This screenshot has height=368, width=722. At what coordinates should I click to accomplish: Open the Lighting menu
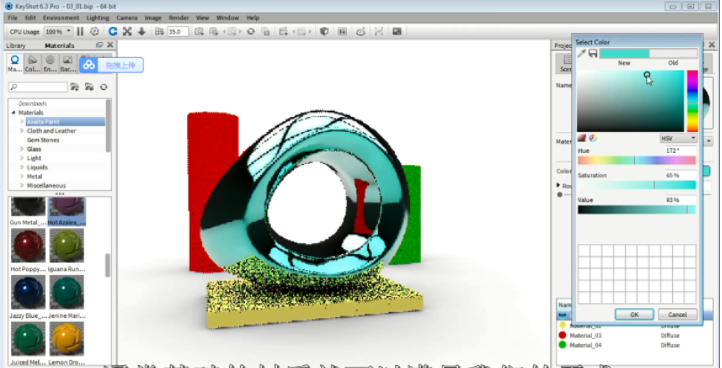[98, 18]
